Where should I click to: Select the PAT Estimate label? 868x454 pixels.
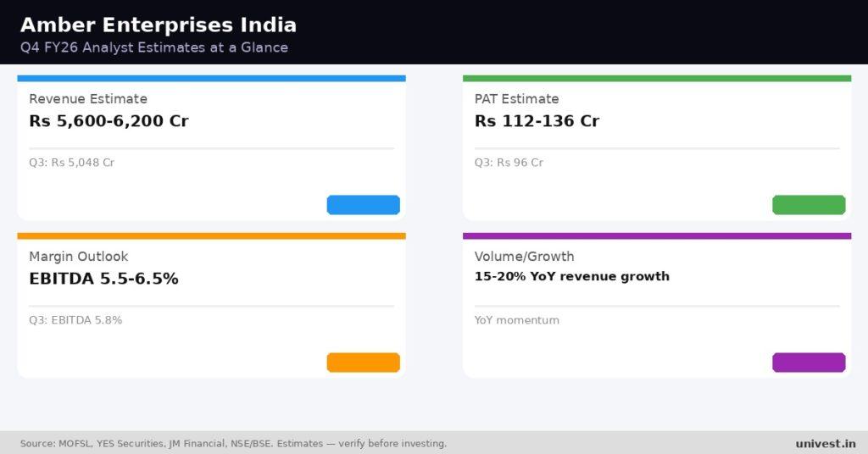pyautogui.click(x=516, y=99)
